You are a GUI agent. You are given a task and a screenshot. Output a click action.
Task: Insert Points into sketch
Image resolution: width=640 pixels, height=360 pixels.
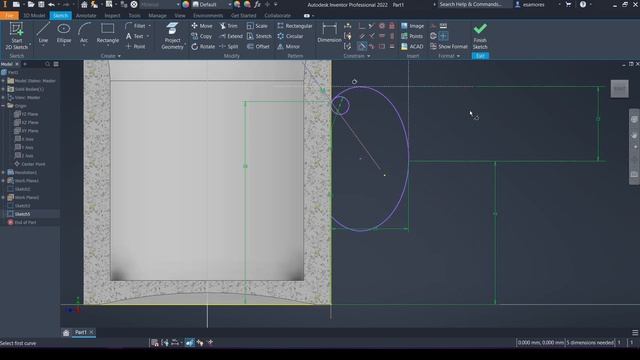(412, 36)
